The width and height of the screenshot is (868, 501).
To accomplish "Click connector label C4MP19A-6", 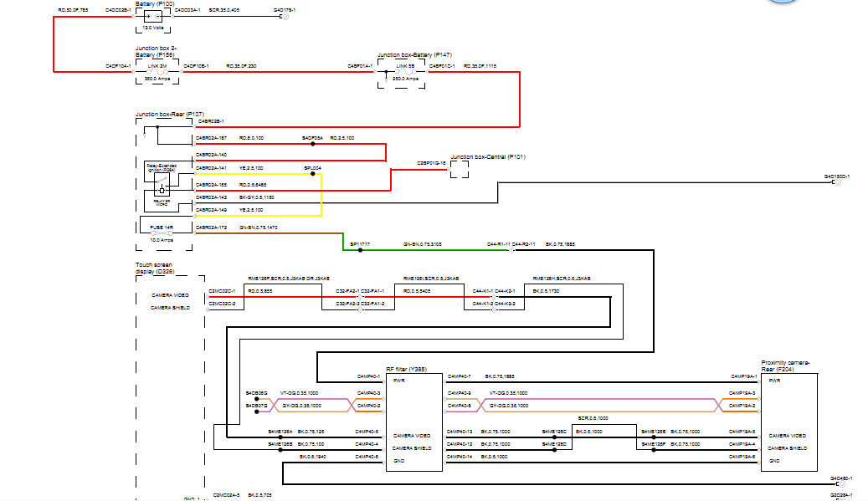I will [x=742, y=457].
